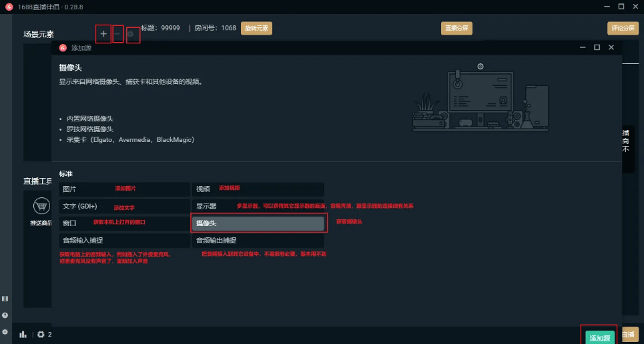Open scene element settings gear icon
644x344 pixels.
[133, 33]
